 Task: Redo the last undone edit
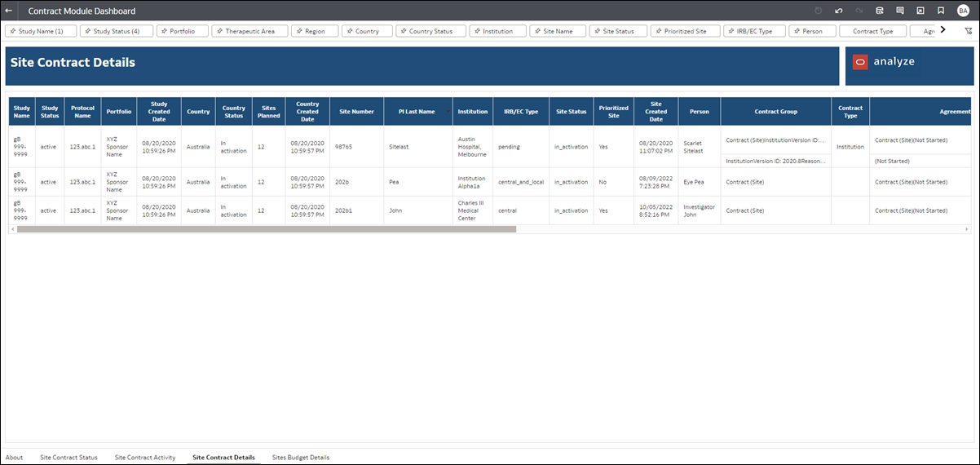(859, 11)
